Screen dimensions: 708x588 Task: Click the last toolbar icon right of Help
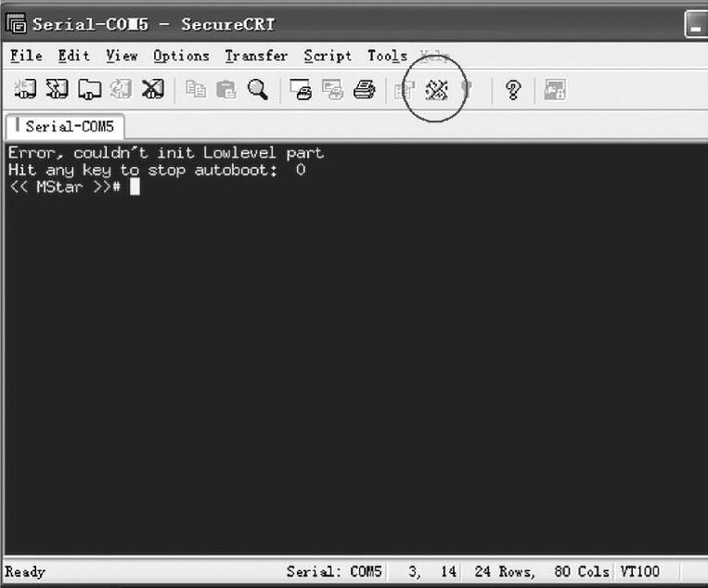coord(555,89)
